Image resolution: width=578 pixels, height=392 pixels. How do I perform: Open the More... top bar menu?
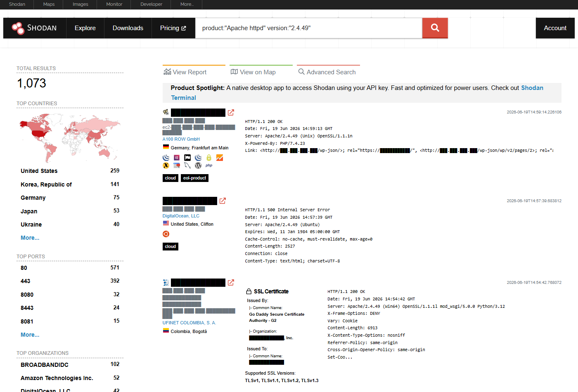[x=187, y=4]
